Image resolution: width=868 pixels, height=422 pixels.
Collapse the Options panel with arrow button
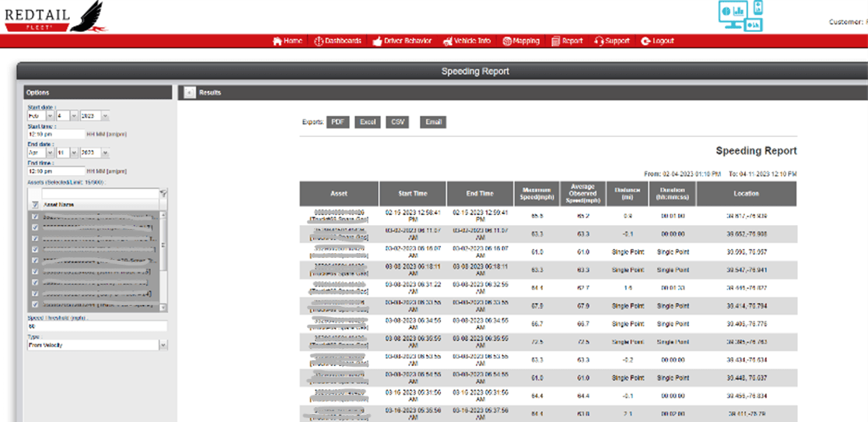coord(189,93)
